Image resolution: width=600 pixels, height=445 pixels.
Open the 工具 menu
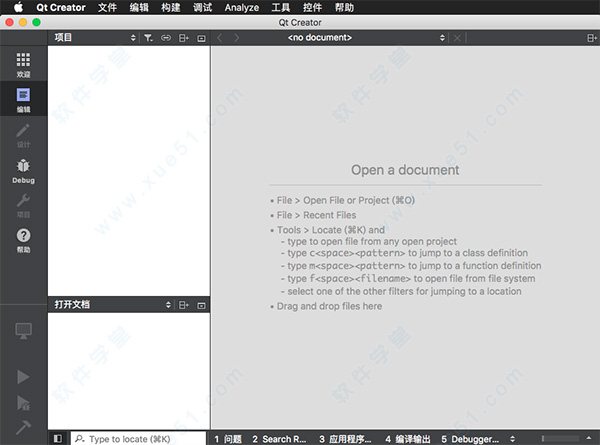coord(280,7)
